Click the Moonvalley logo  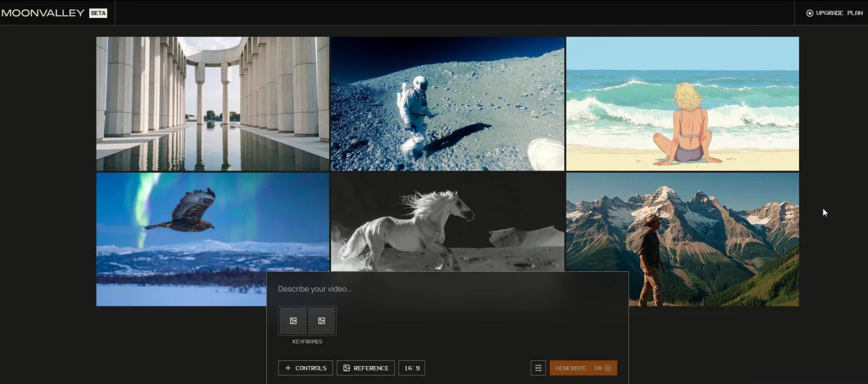point(43,13)
